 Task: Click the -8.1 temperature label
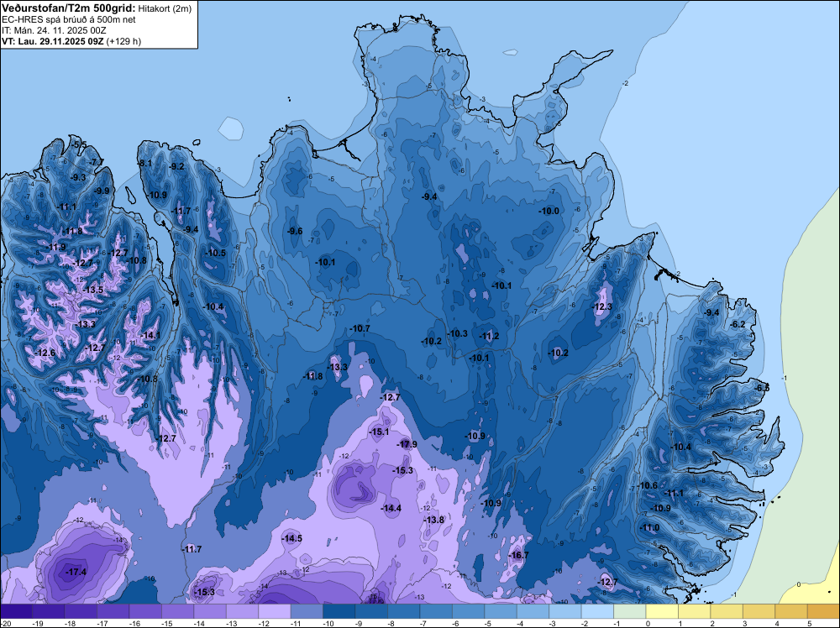(145, 163)
